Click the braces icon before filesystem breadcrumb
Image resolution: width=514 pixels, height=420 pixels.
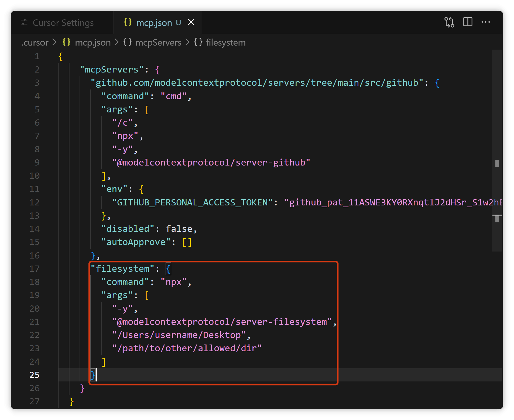pos(198,42)
